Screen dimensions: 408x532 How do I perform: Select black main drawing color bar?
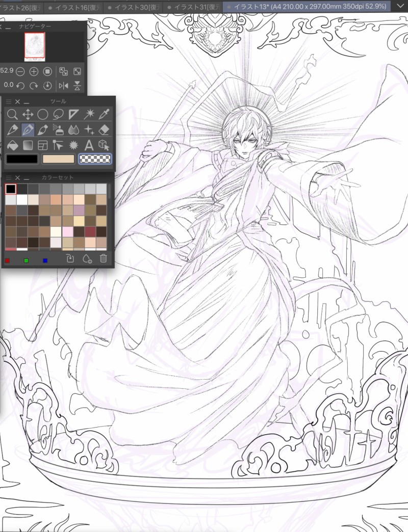pos(22,159)
